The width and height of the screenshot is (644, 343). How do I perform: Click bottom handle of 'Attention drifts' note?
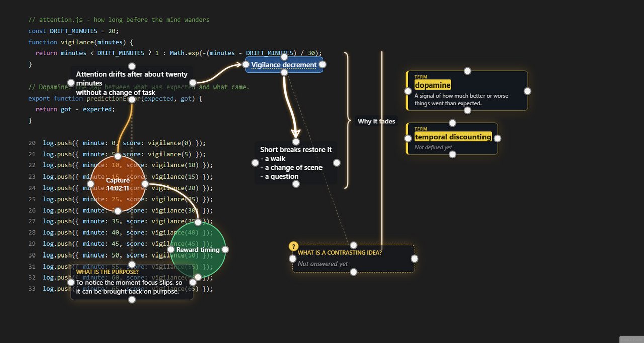(132, 100)
